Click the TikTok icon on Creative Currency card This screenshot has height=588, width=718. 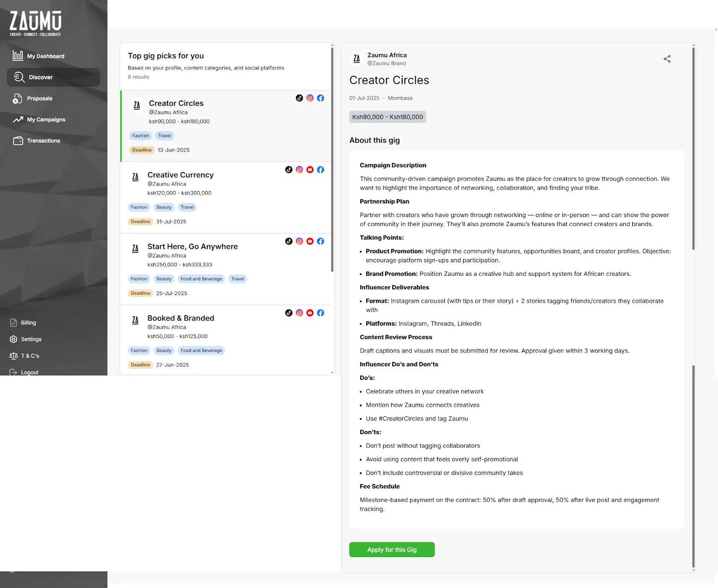(289, 170)
